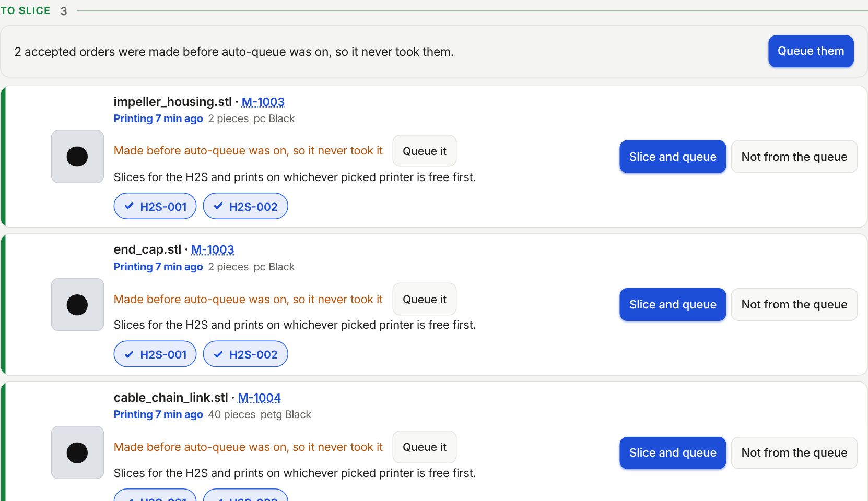Click Printing 7 min ago under cable_chain_link.stl
This screenshot has width=868, height=501.
coord(158,414)
